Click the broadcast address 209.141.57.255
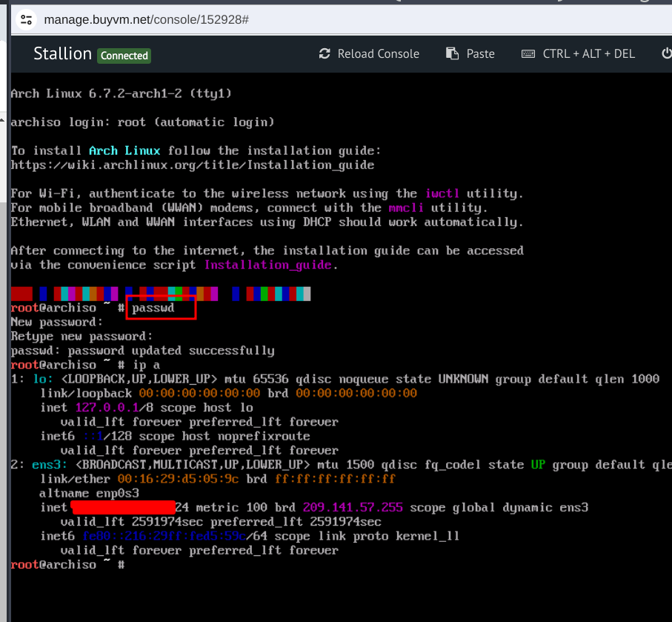 point(353,508)
